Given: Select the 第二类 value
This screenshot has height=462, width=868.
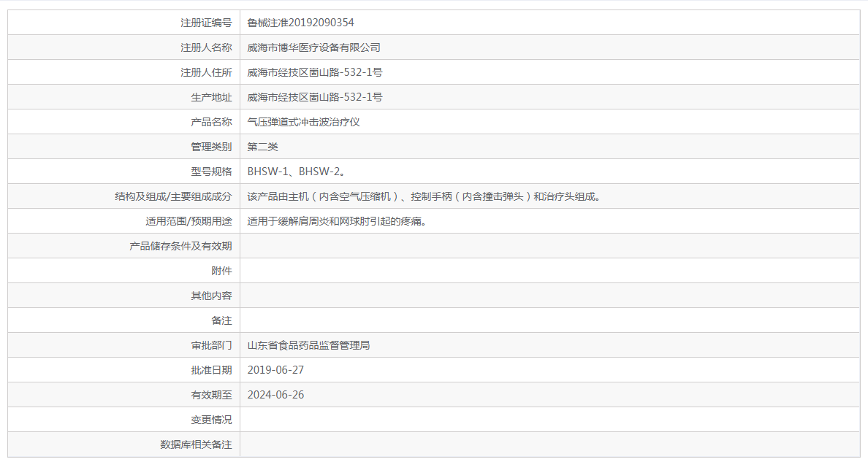Looking at the screenshot, I should (262, 147).
